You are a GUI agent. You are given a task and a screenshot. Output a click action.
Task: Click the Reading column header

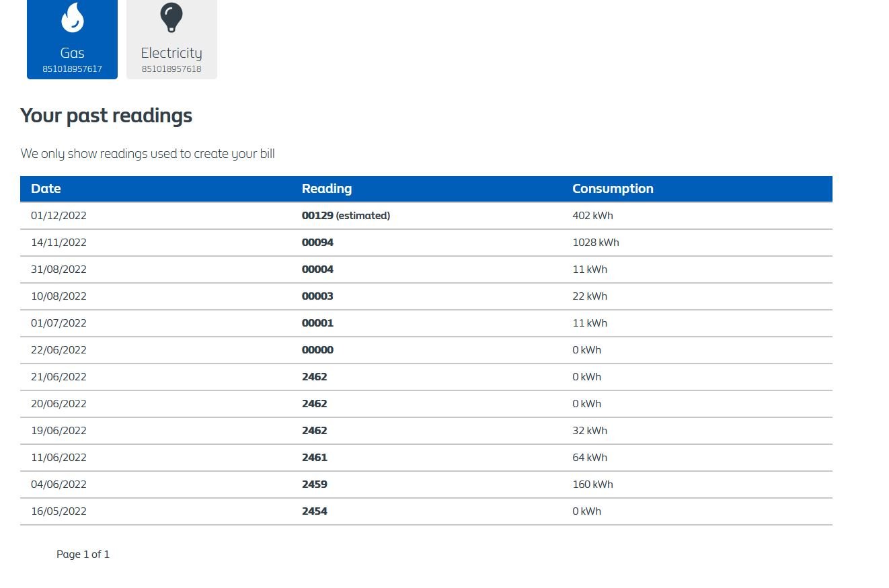pos(327,189)
